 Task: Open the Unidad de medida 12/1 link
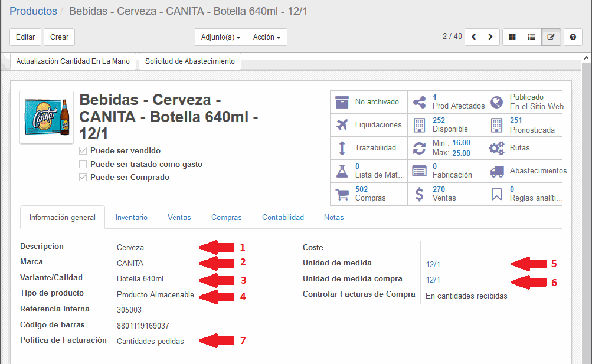pyautogui.click(x=433, y=264)
